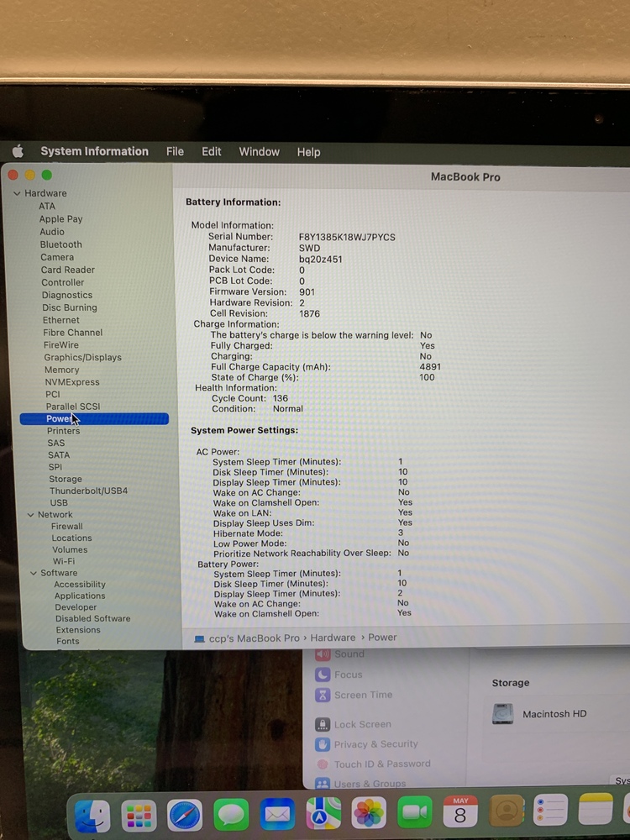Open the Help menu

308,152
